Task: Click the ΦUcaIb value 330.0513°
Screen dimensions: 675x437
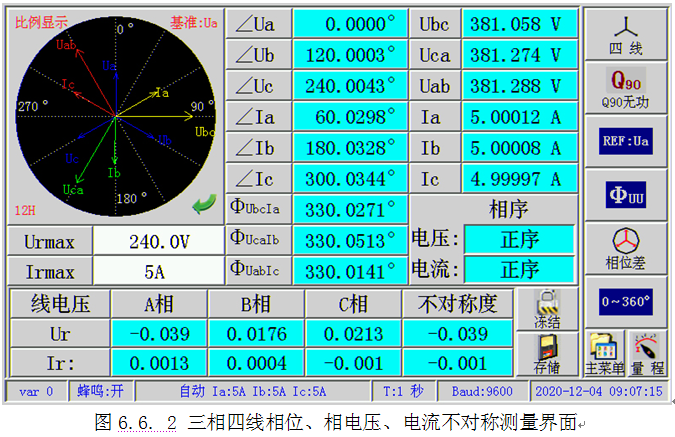Action: (x=350, y=241)
